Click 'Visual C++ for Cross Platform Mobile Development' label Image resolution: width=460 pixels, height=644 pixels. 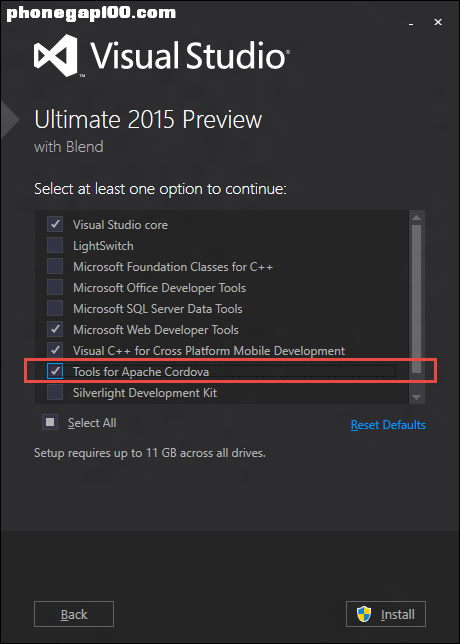(209, 351)
